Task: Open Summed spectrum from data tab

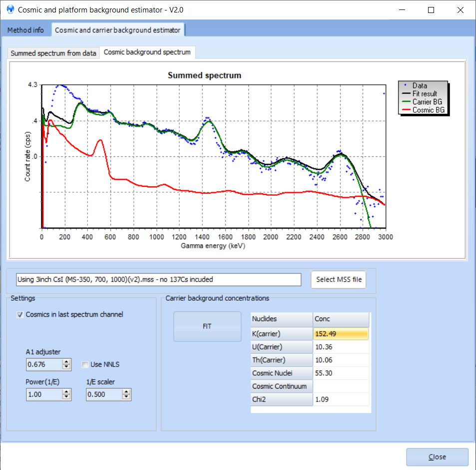Action: (53, 53)
